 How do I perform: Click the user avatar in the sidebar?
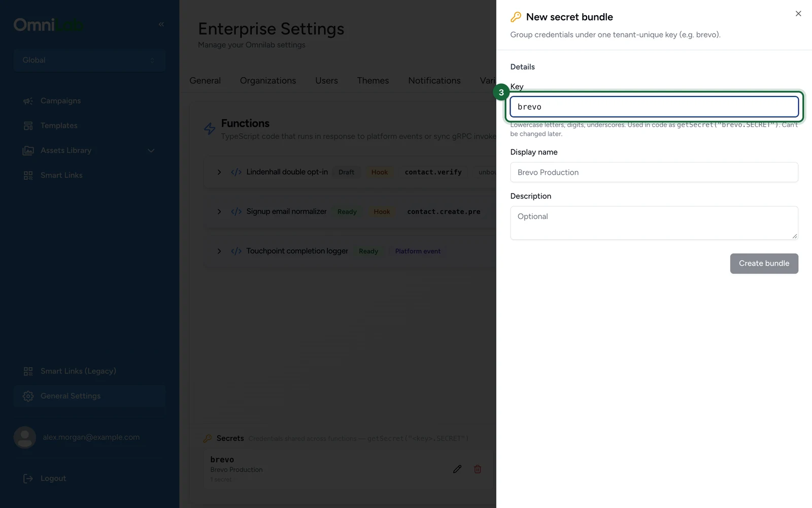[24, 437]
